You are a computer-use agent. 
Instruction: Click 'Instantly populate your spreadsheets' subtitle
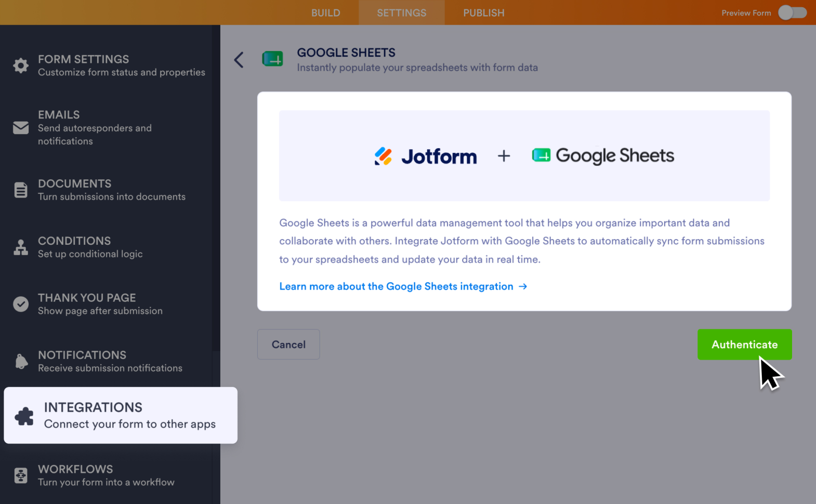click(417, 68)
